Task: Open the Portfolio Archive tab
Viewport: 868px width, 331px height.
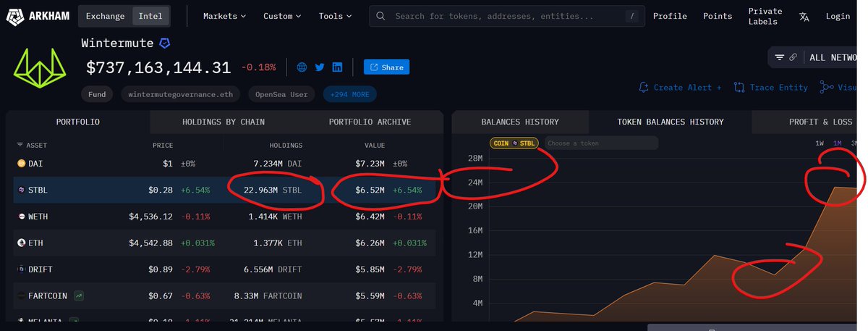Action: click(x=370, y=122)
